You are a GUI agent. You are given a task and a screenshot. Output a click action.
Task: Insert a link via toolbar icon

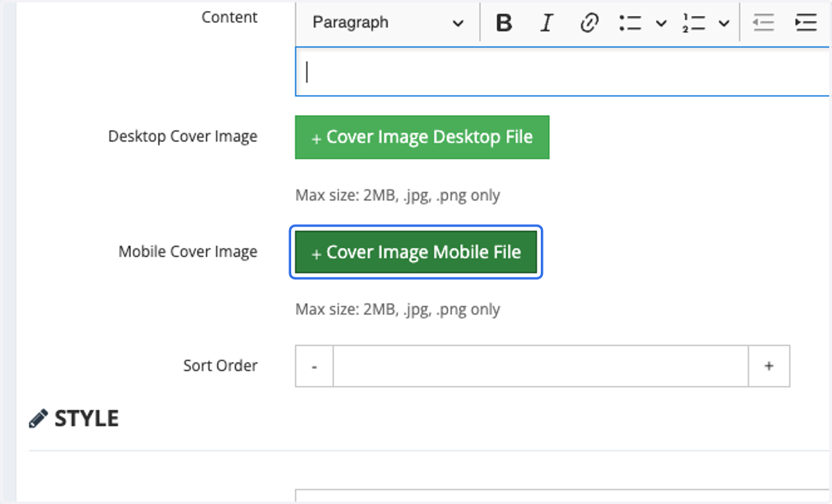589,23
